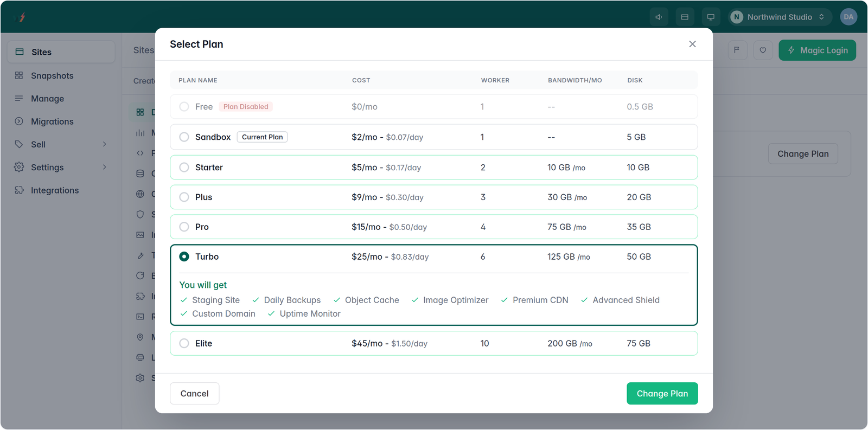Click the picture icon in the site sub-menu
This screenshot has height=430, width=868.
[x=140, y=235]
